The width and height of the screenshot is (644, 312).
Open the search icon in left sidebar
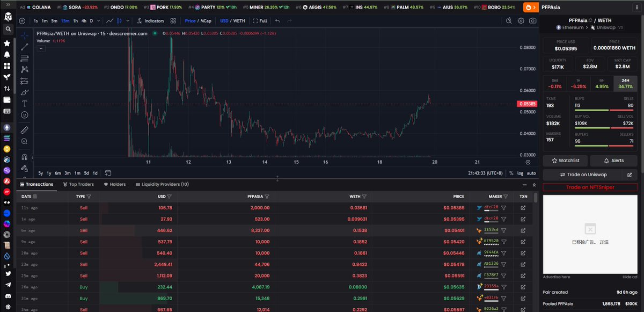(x=7, y=28)
